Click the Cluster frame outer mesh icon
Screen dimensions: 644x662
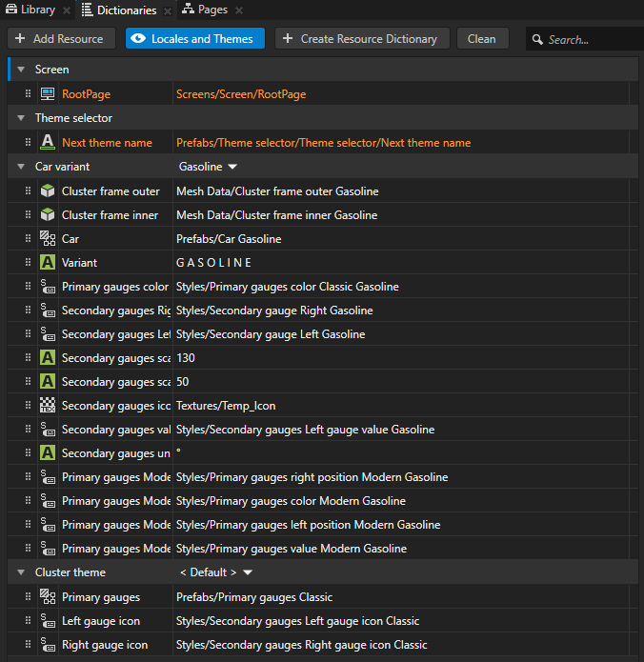click(x=48, y=191)
